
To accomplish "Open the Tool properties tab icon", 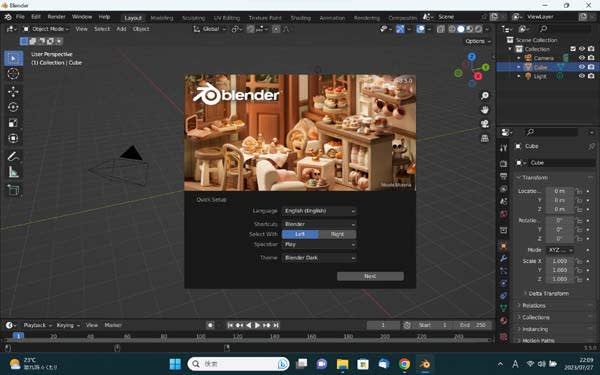I will 504,148.
